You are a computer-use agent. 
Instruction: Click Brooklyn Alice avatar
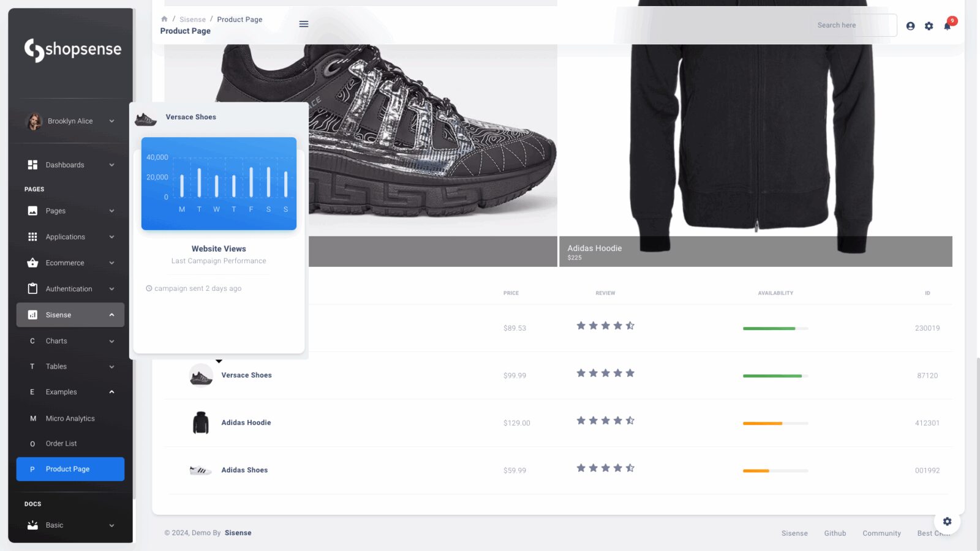(33, 121)
